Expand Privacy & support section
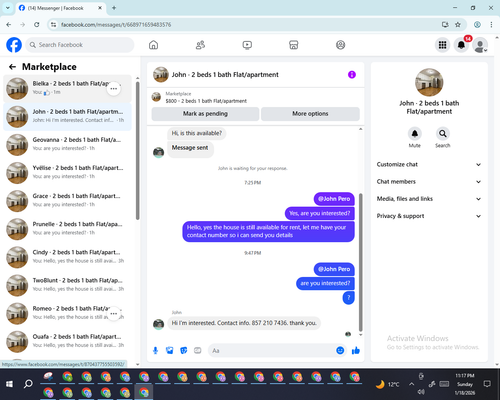500x400 pixels. pos(429,216)
